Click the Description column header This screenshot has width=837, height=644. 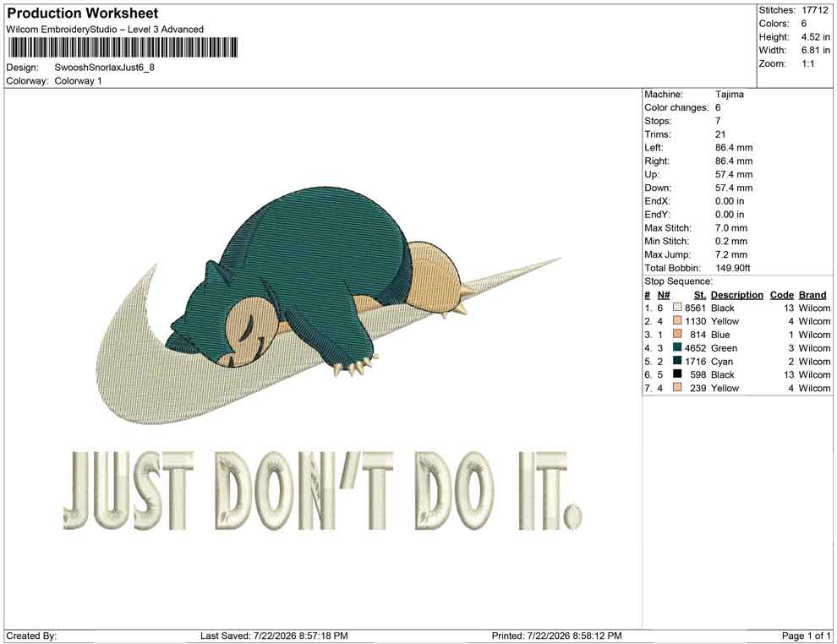736,295
